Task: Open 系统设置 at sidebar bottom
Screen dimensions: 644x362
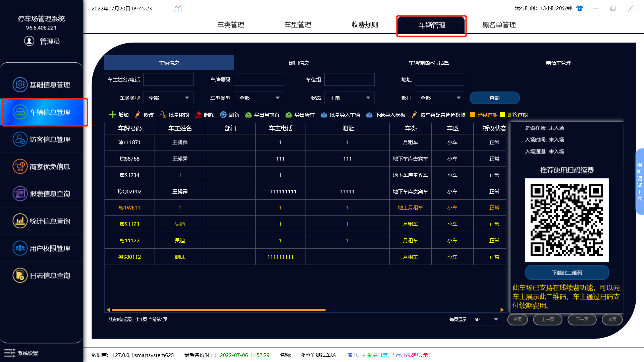Action: (x=21, y=353)
